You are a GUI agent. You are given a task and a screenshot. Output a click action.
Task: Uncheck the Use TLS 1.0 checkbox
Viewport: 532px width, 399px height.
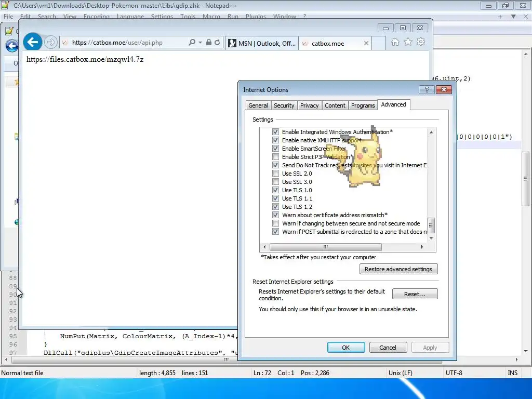[275, 190]
